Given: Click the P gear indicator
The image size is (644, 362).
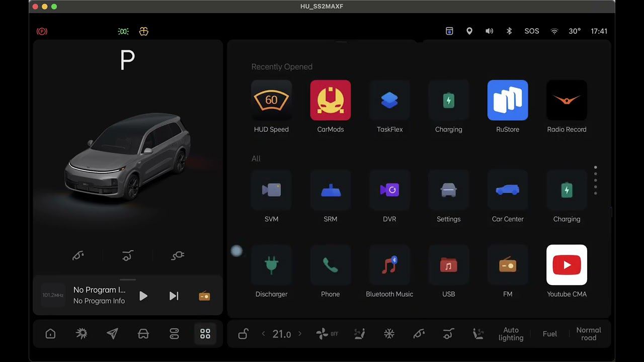Looking at the screenshot, I should pyautogui.click(x=127, y=60).
